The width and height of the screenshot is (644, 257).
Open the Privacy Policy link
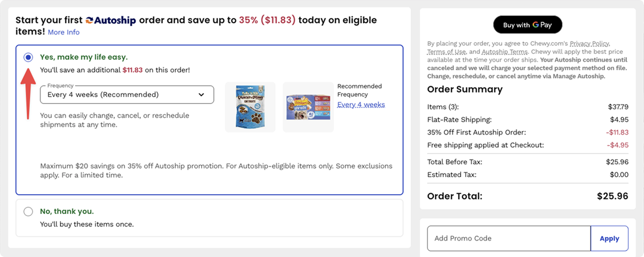pos(590,44)
